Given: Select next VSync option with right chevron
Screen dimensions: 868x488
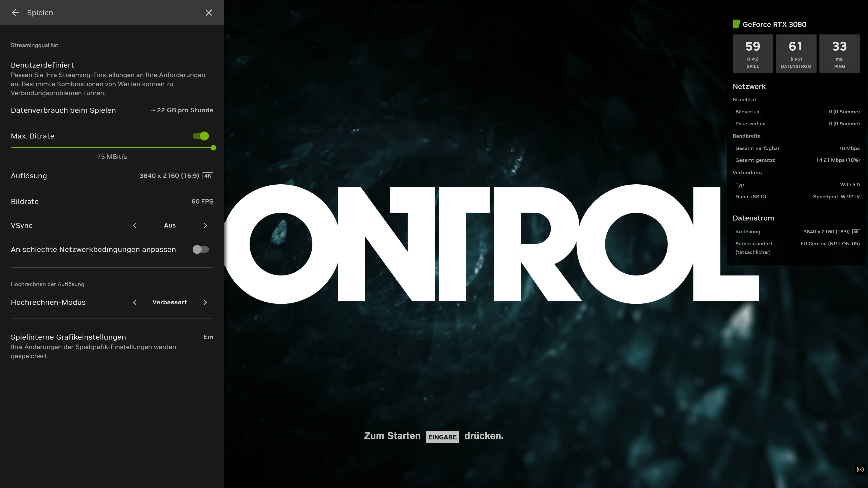Looking at the screenshot, I should 205,226.
